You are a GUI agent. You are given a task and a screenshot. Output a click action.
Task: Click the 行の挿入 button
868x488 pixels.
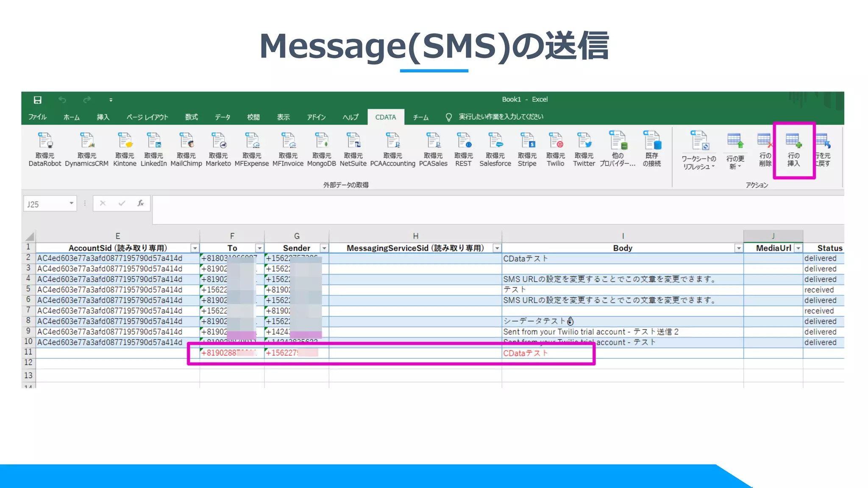tap(793, 150)
